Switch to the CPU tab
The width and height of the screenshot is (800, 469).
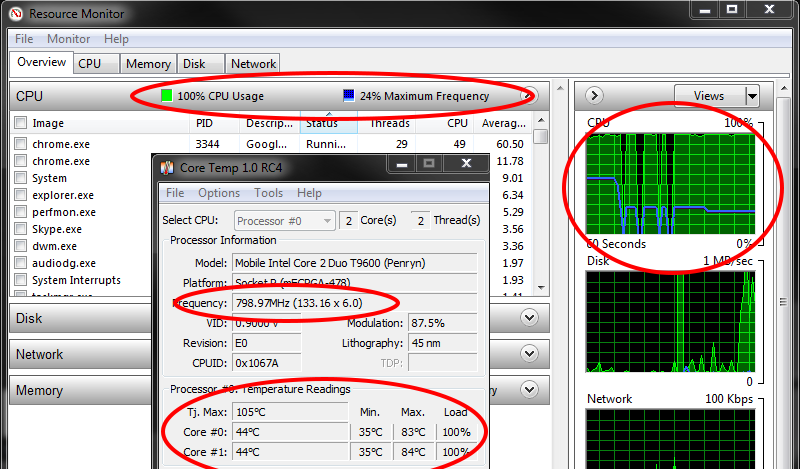[96, 64]
